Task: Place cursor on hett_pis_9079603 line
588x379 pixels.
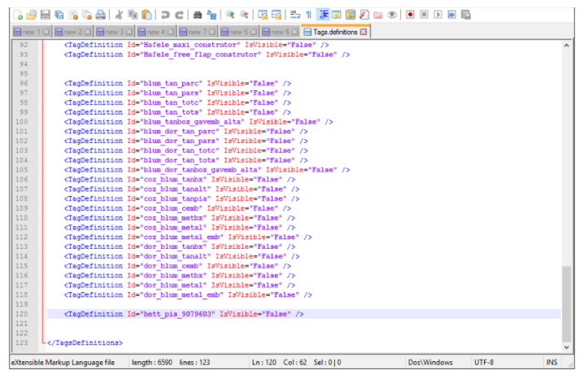Action: point(303,314)
